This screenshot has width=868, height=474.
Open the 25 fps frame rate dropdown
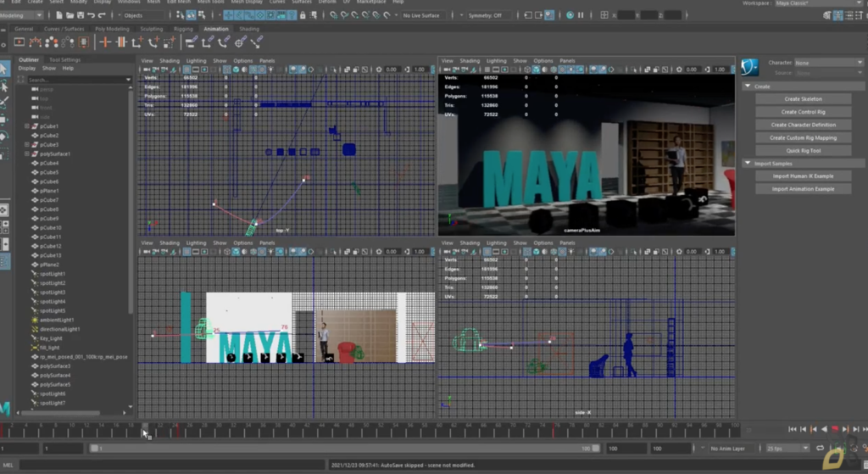tap(786, 448)
